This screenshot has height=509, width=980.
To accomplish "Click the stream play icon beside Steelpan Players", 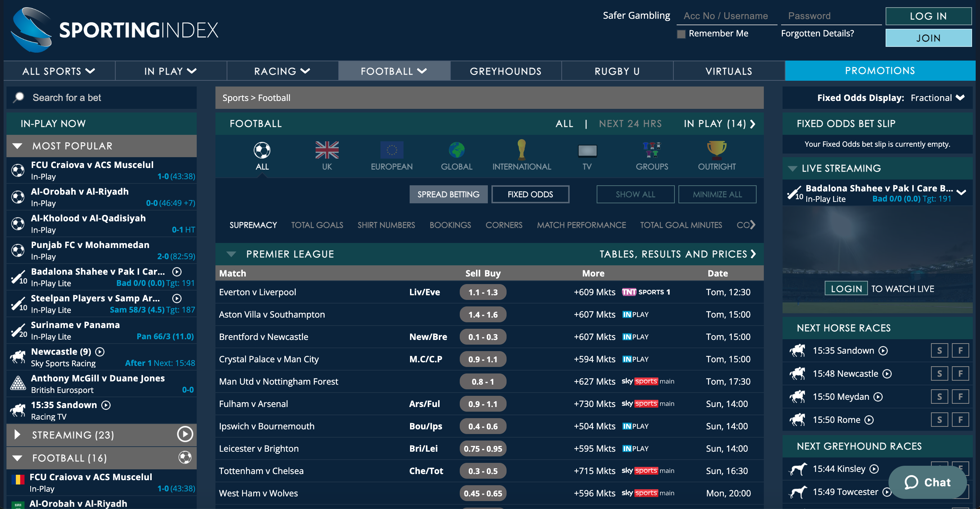I will (x=177, y=298).
